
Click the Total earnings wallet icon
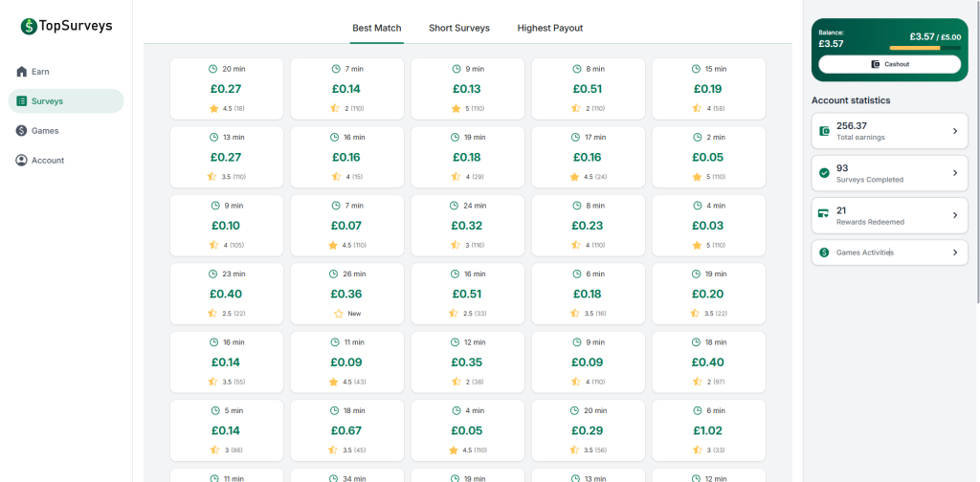tap(824, 131)
